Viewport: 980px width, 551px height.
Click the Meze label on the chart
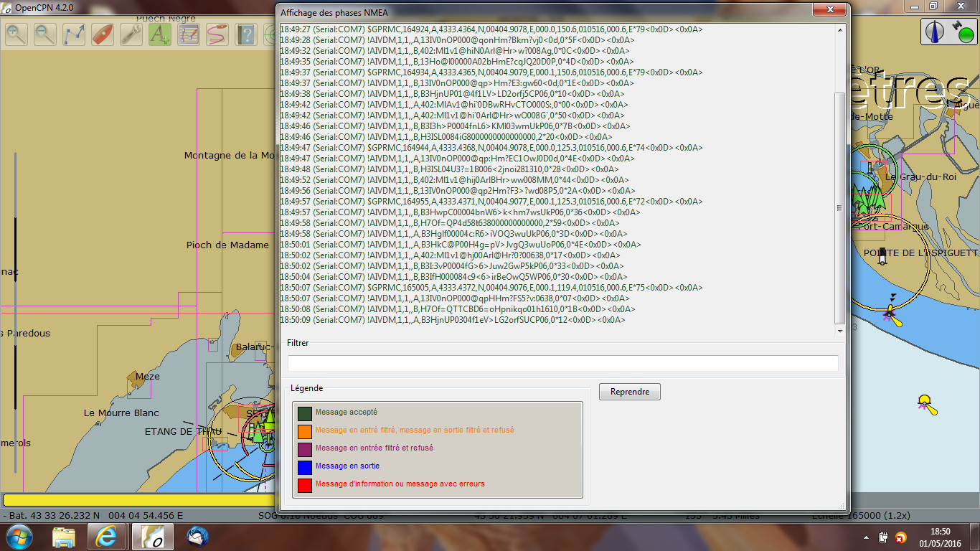(x=148, y=377)
